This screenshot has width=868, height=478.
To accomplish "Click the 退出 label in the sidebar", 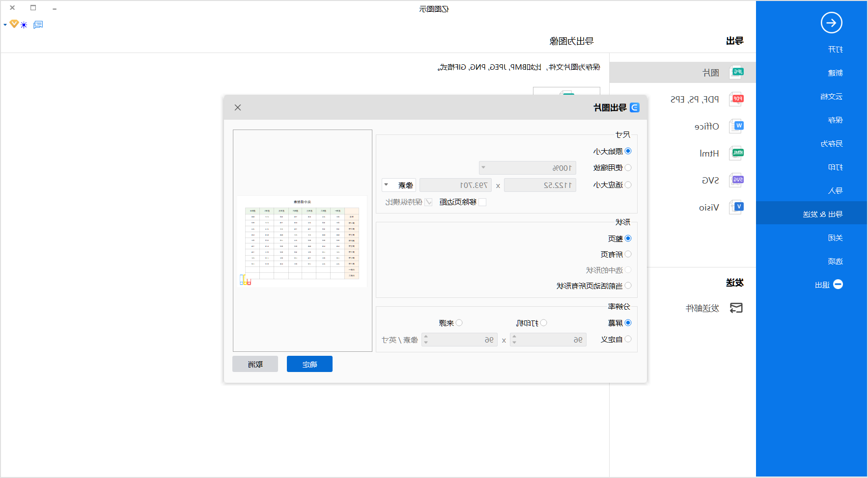I will point(822,285).
